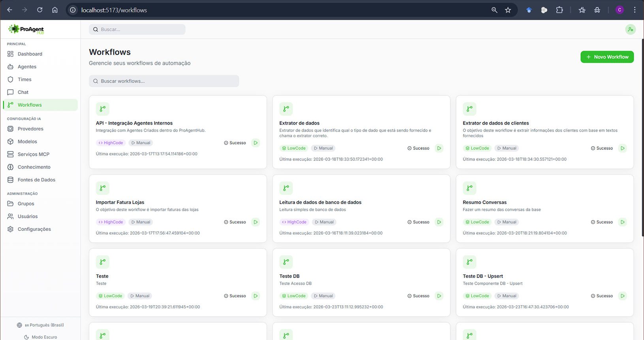Open the user profile icon at top right
Screen dimensions: 644x340
pos(630,29)
